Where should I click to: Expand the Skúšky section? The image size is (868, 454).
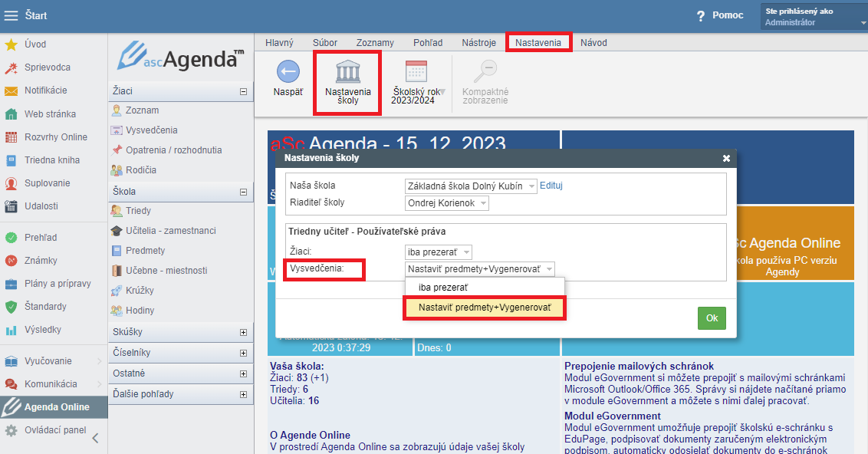click(x=243, y=333)
